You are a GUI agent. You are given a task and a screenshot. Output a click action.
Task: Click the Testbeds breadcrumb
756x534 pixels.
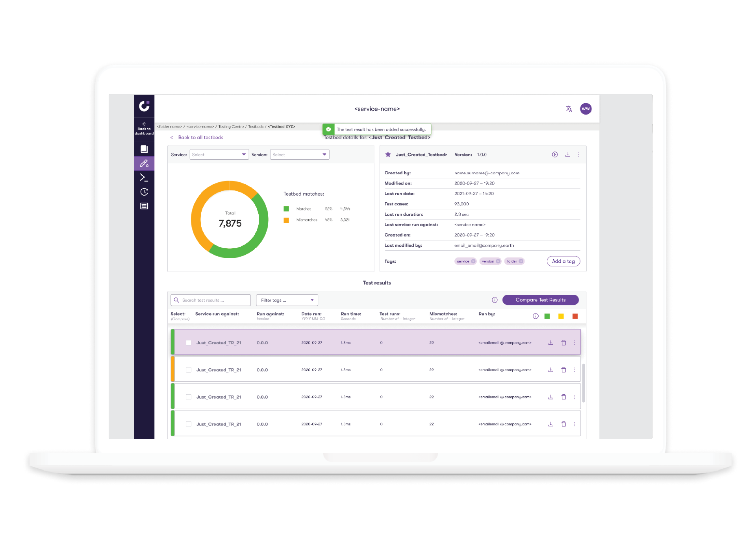256,127
